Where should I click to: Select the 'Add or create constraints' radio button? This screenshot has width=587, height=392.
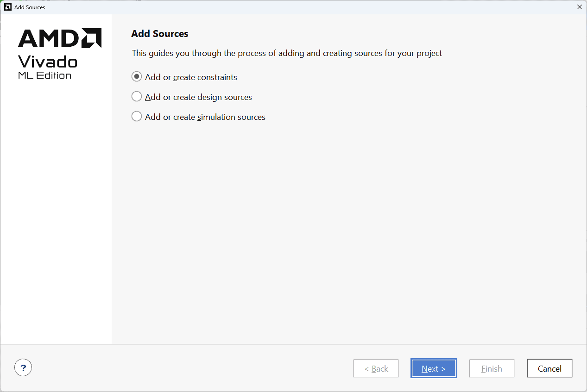tap(137, 77)
